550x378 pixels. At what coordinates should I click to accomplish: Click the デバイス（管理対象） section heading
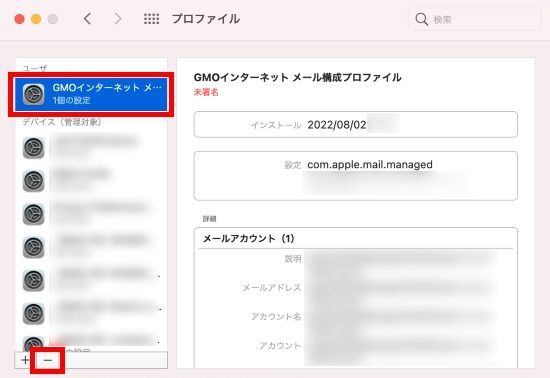click(x=62, y=122)
